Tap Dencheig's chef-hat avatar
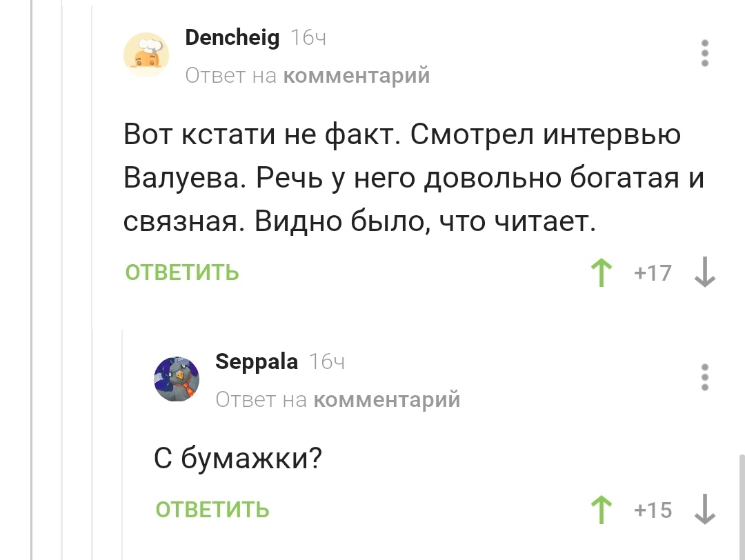The height and width of the screenshot is (560, 745). pyautogui.click(x=146, y=54)
